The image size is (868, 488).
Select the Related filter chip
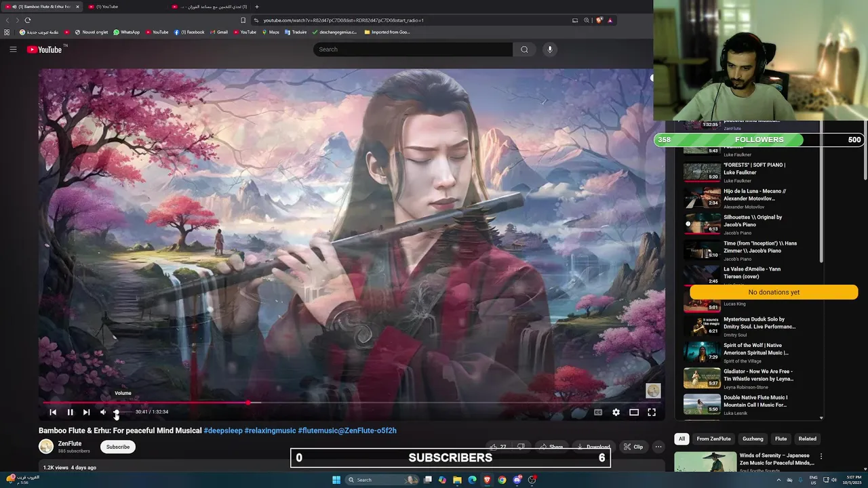(x=807, y=439)
